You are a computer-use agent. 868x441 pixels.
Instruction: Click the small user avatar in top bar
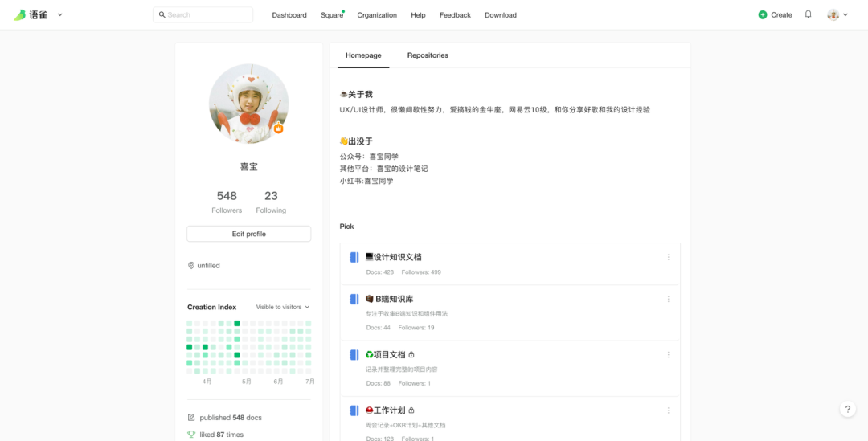[833, 15]
